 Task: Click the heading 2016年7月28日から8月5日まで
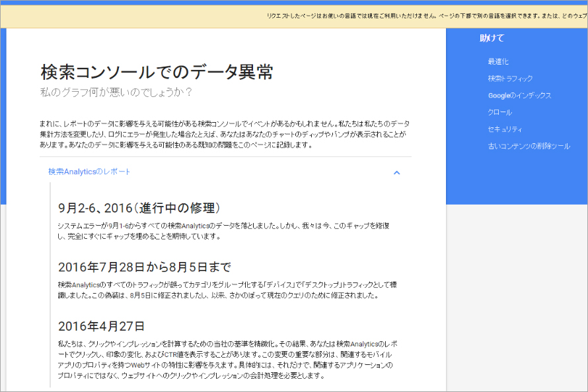(145, 267)
